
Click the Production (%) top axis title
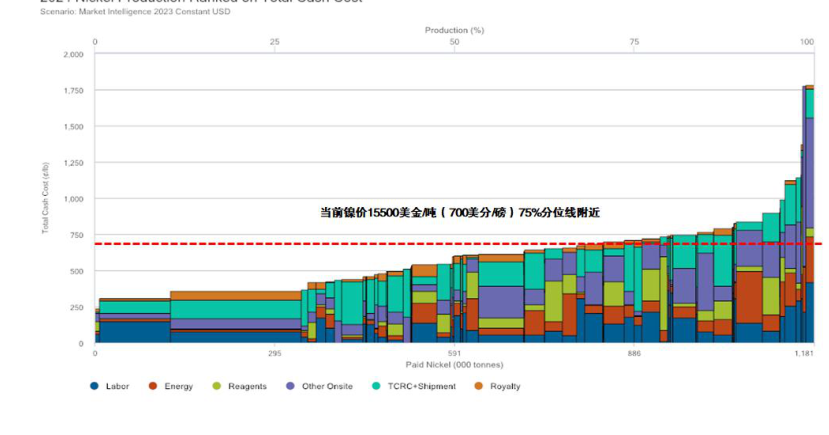[x=454, y=30]
